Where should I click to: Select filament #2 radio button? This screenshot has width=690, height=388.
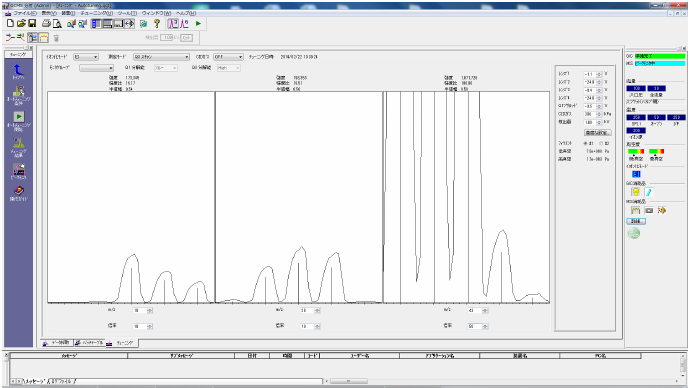pos(601,143)
